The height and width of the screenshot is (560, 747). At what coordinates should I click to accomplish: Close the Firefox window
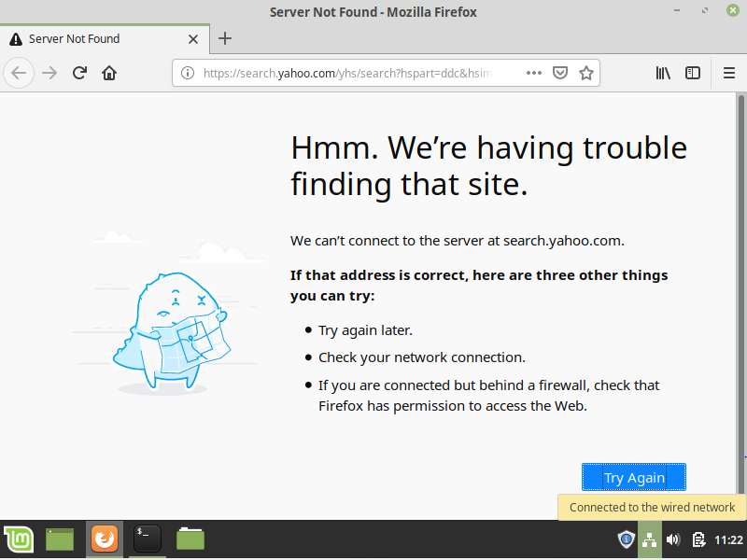(733, 10)
